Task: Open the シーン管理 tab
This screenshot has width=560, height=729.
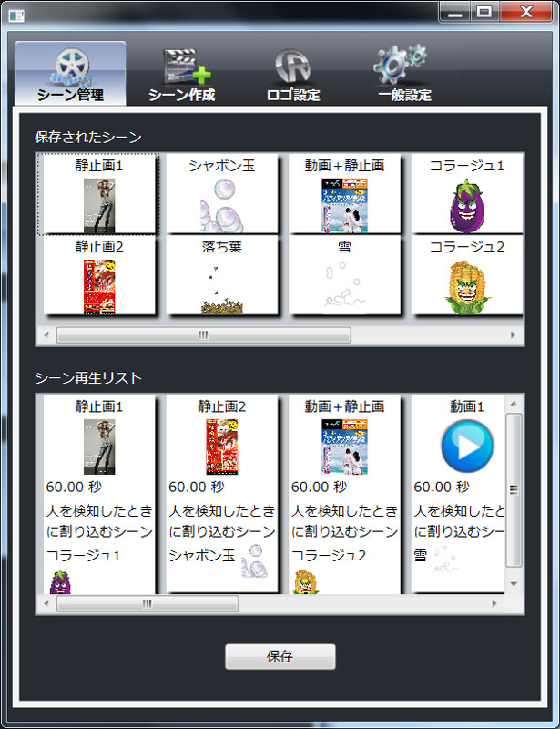Action: pos(70,74)
